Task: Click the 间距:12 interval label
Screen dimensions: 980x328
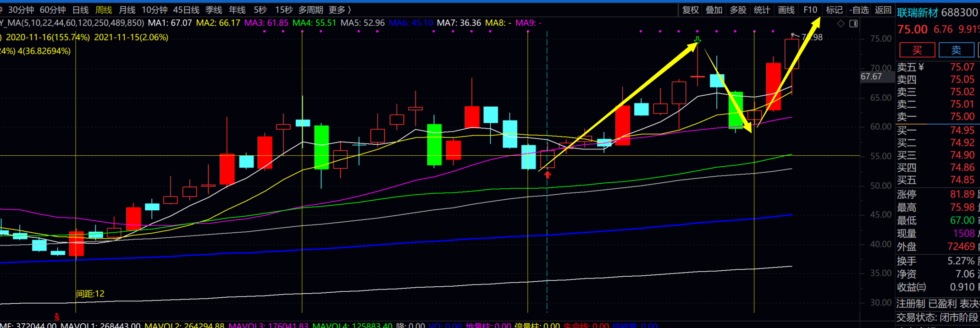Action: pos(90,294)
